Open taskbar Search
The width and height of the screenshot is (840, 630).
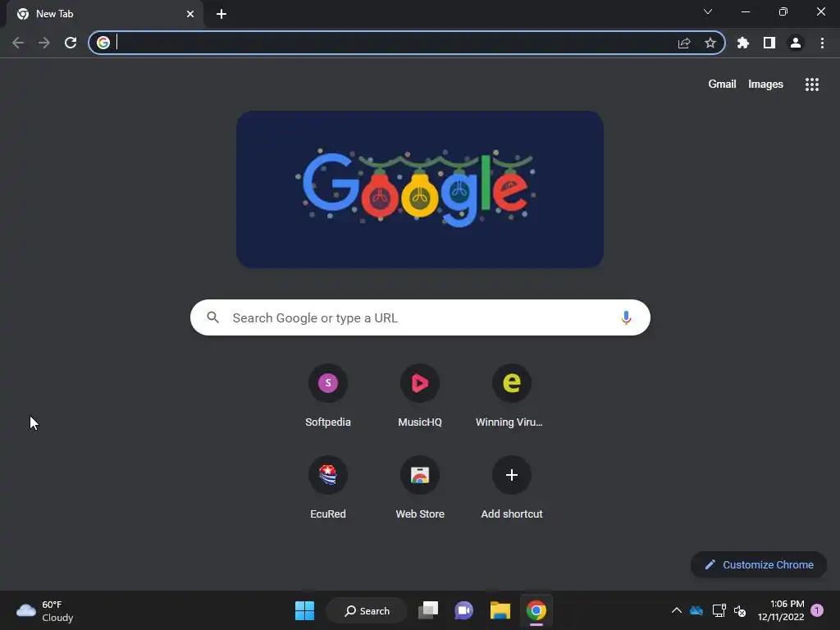point(367,610)
